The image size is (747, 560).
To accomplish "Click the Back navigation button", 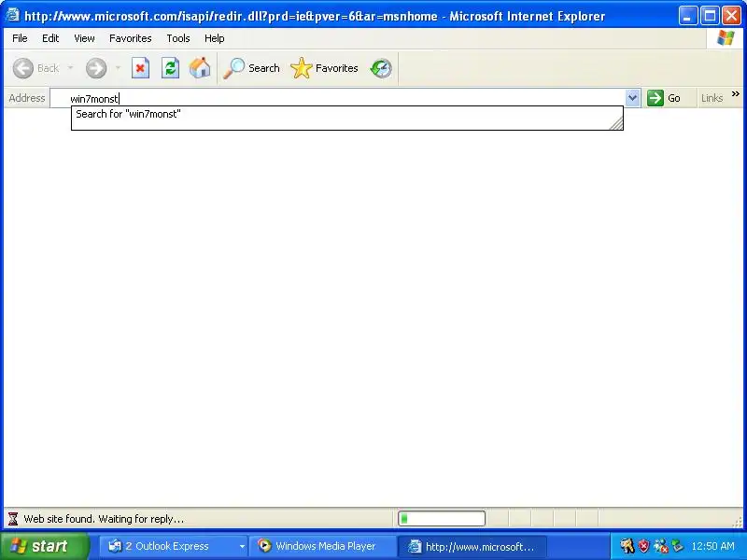I will pyautogui.click(x=35, y=68).
